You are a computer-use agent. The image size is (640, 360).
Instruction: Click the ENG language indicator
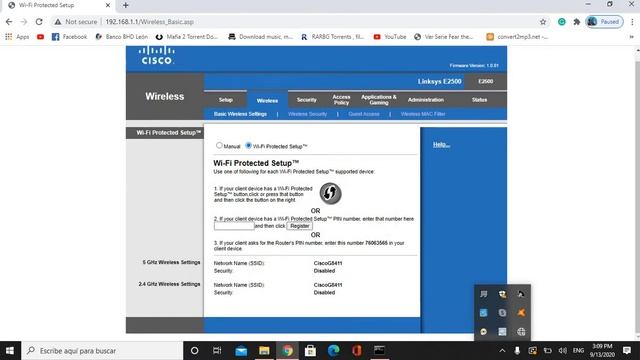coord(578,351)
